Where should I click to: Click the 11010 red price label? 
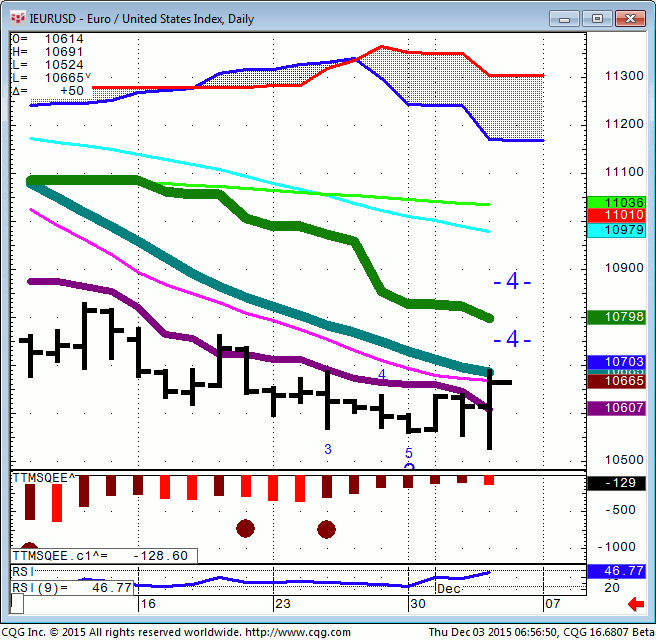(616, 215)
